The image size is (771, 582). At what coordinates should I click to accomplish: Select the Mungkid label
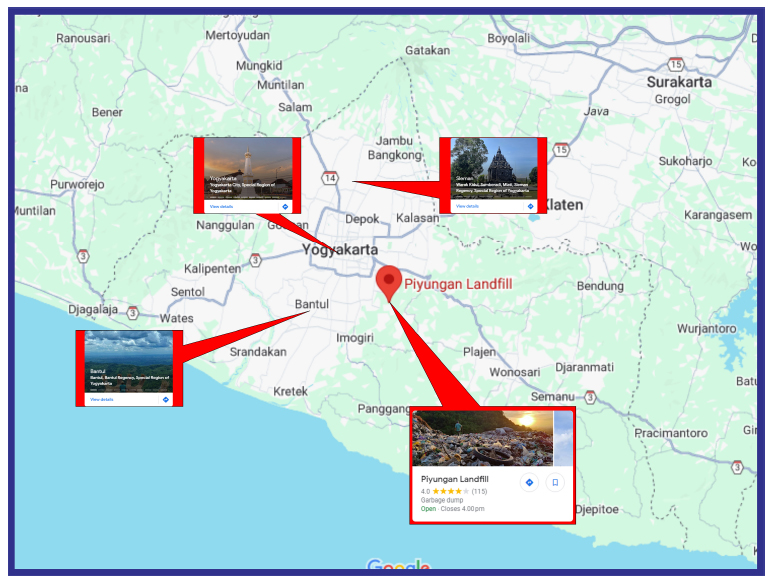pyautogui.click(x=259, y=66)
